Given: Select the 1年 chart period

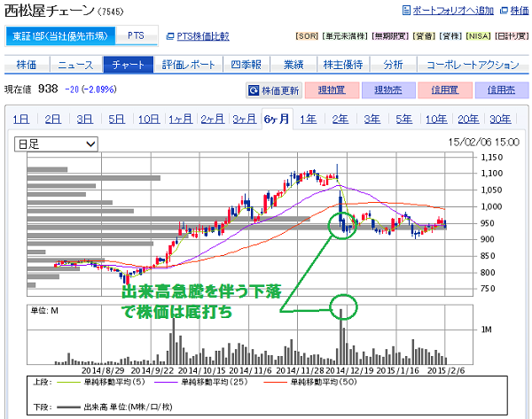Looking at the screenshot, I should pyautogui.click(x=309, y=120).
